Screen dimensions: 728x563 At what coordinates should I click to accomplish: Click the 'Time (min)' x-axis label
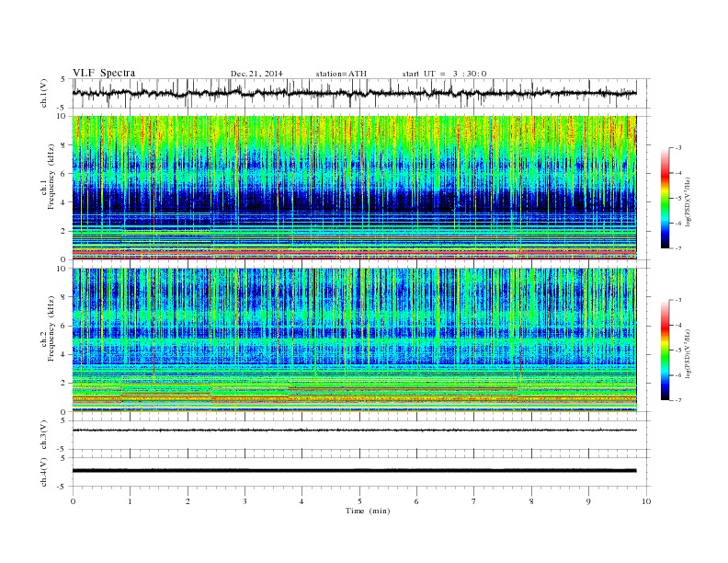(x=368, y=511)
